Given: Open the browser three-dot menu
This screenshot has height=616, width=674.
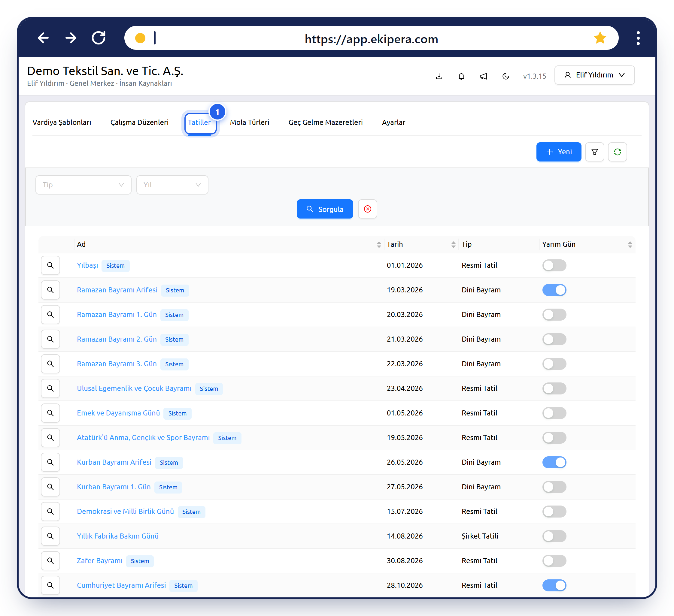Looking at the screenshot, I should click(x=638, y=38).
